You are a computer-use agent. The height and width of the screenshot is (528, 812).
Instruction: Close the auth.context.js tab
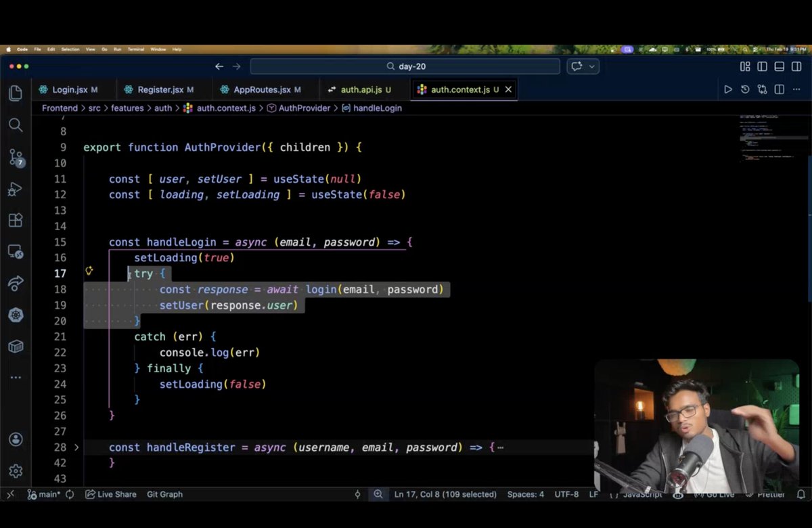508,89
